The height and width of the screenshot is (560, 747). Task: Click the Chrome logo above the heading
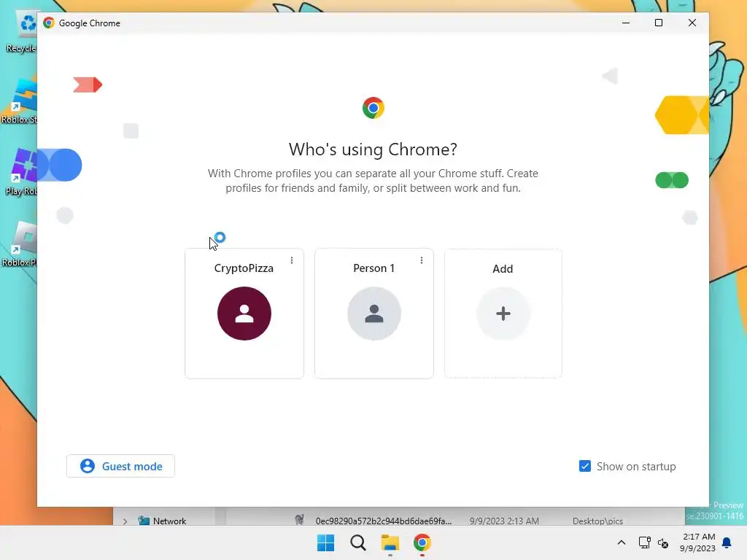pos(373,108)
